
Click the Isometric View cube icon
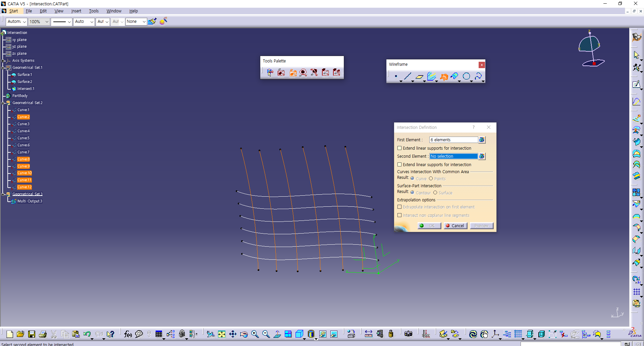pyautogui.click(x=300, y=334)
